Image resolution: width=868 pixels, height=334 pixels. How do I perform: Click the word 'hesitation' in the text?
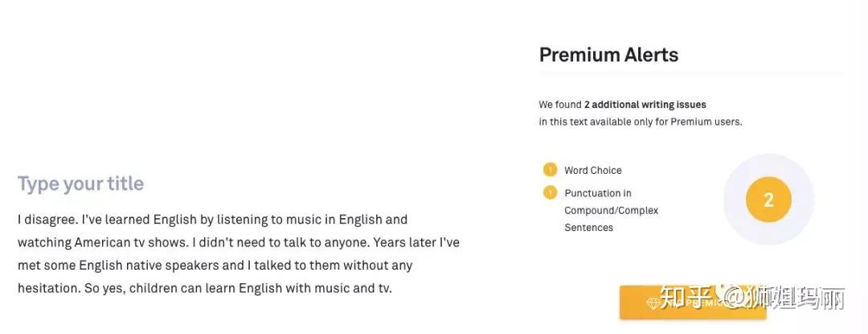click(47, 287)
